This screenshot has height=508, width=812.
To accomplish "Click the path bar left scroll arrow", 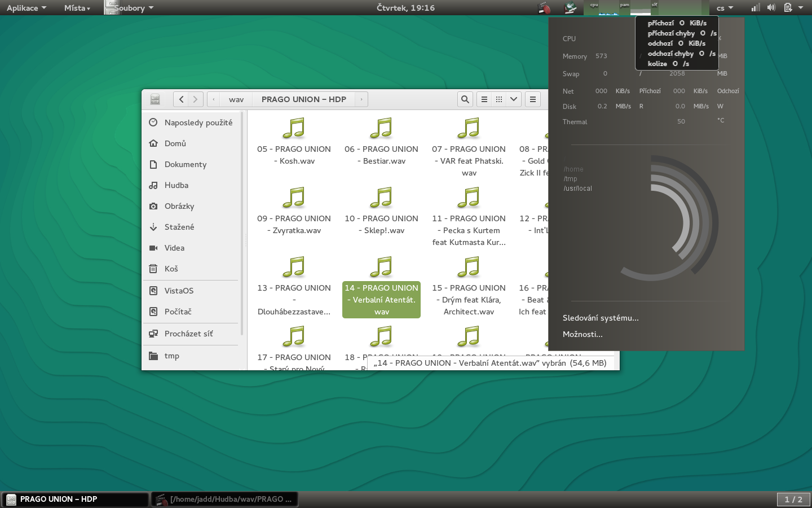I will (214, 99).
